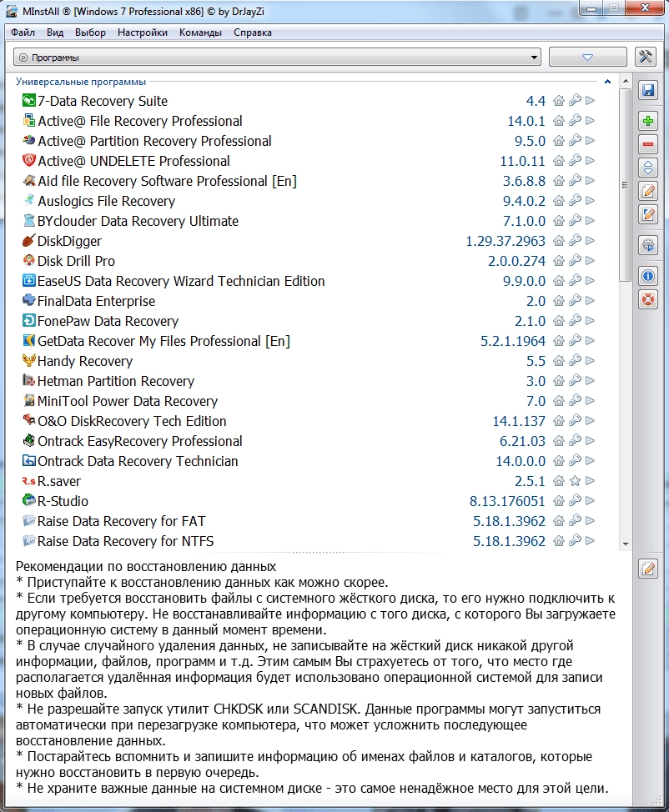Click the list scrollbar up arrow
669x812 pixels.
[626, 82]
